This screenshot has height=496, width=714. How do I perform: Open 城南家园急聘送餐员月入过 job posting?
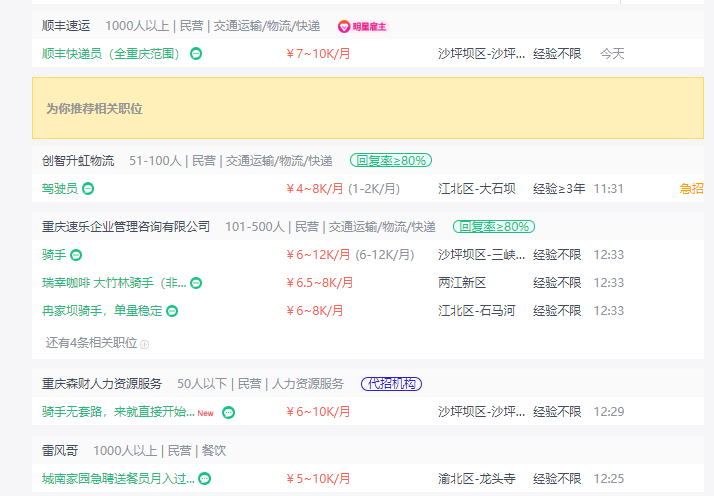coord(118,479)
